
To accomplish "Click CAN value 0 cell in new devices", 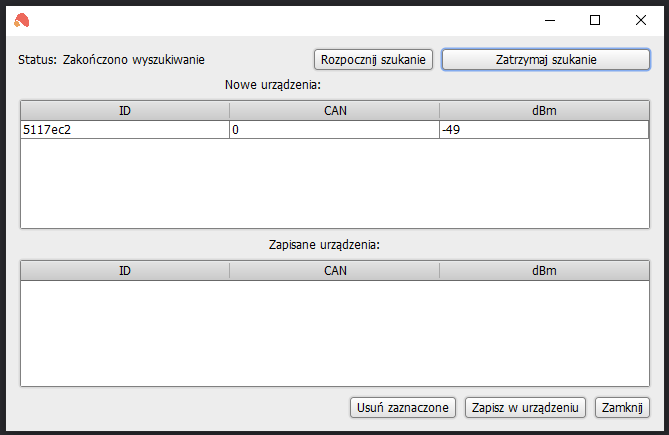I will point(334,130).
